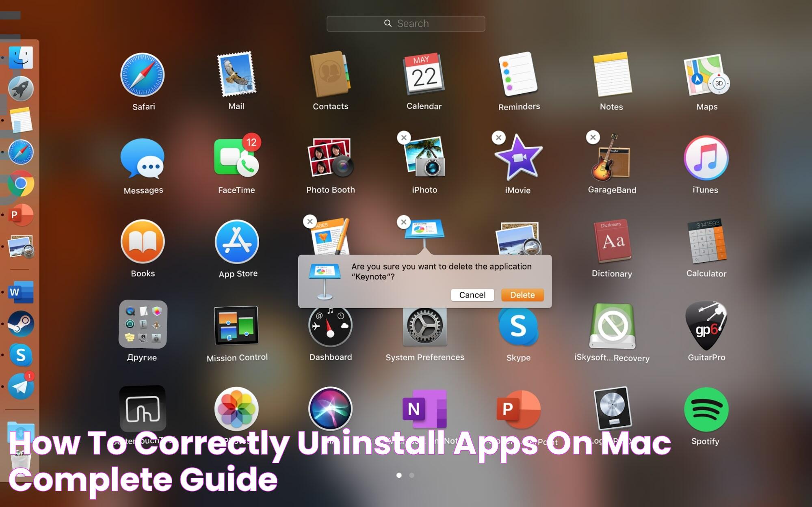Click the X on iPhoto icon
Viewport: 812px width, 507px height.
[404, 137]
